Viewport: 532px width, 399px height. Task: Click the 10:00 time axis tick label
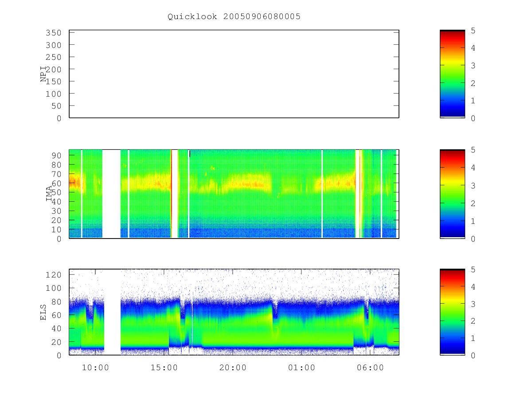(95, 368)
